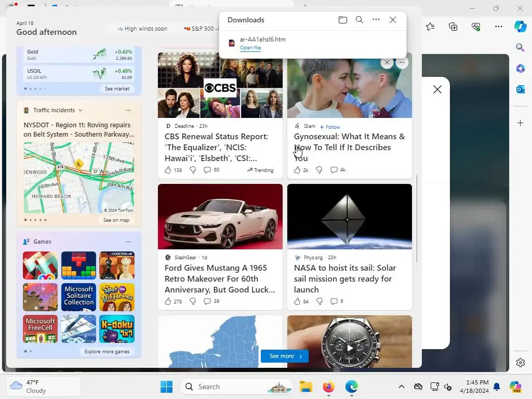This screenshot has width=532, height=399.
Task: Click the Open file link
Action: coord(250,48)
